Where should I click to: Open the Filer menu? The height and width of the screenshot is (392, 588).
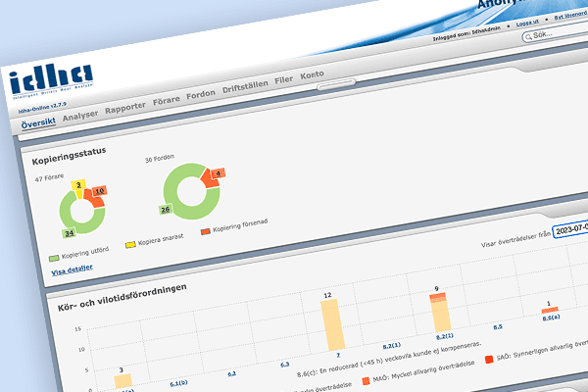coord(284,80)
